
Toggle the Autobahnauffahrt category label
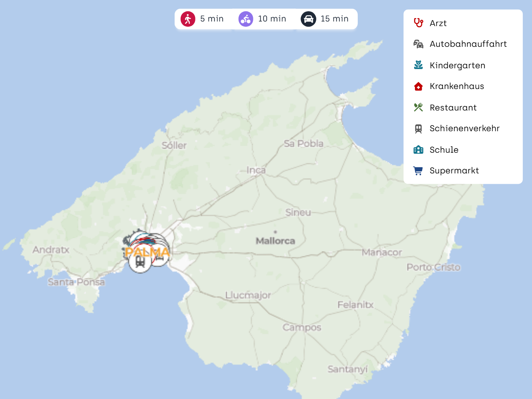[468, 44]
